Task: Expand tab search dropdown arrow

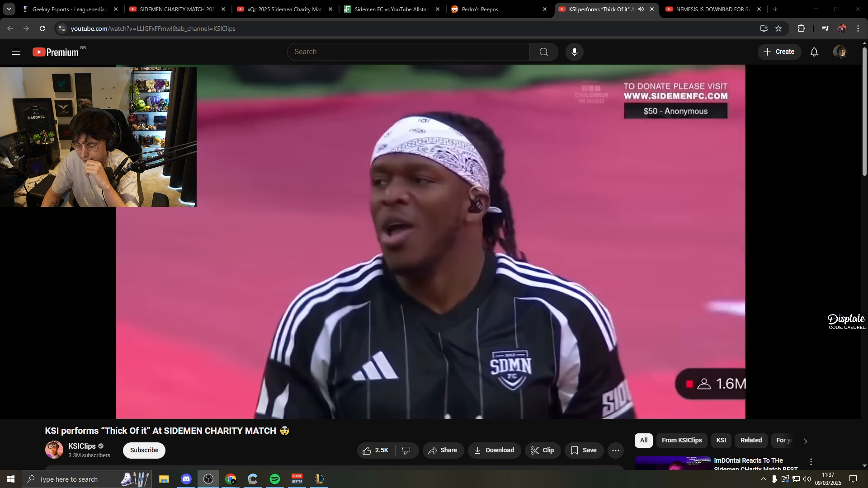Action: (x=9, y=9)
